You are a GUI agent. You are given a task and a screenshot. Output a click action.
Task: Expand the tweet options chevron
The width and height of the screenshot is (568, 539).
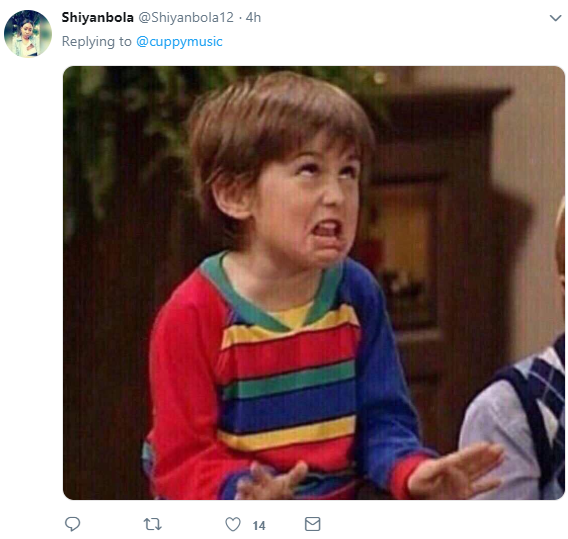click(x=555, y=18)
